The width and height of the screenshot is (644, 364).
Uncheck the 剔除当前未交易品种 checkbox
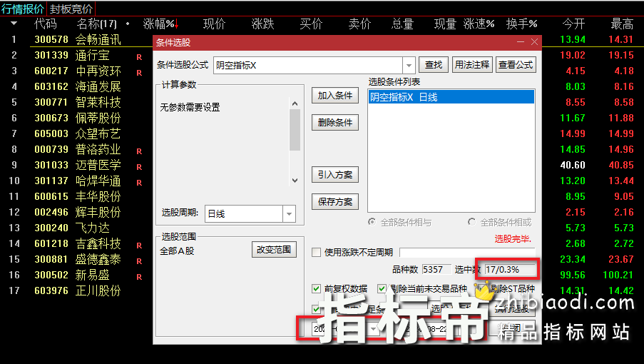click(382, 289)
